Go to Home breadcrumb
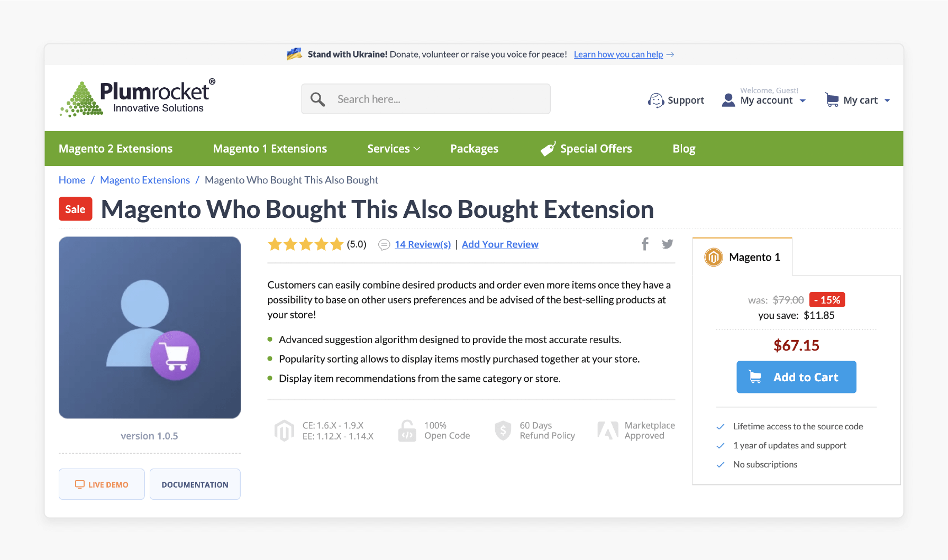Viewport: 948px width, 560px height. click(x=72, y=180)
